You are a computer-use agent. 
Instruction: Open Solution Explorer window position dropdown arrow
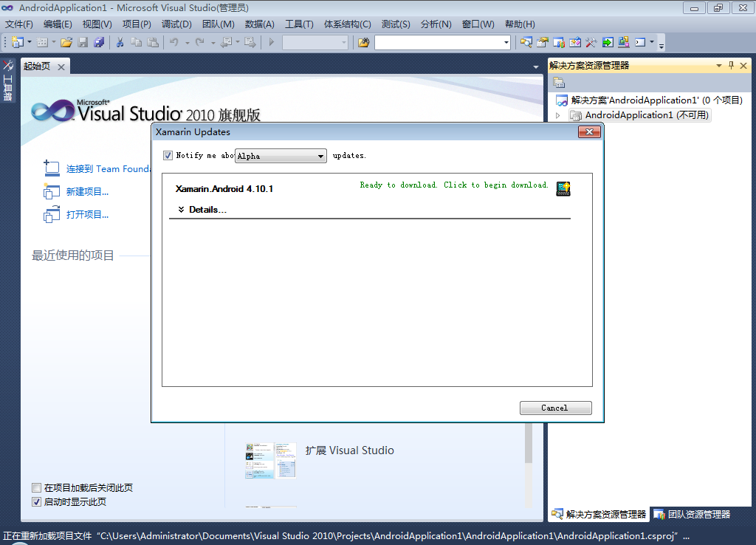719,66
